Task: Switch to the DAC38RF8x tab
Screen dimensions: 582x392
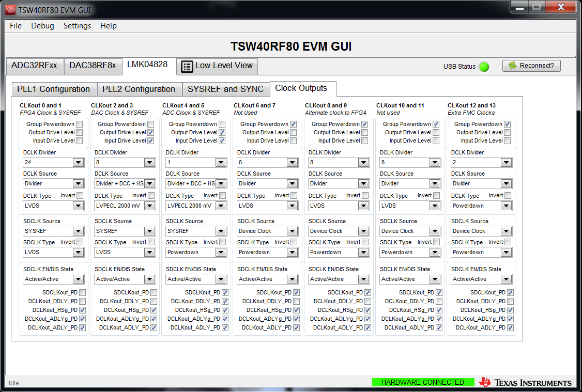Action: [93, 66]
